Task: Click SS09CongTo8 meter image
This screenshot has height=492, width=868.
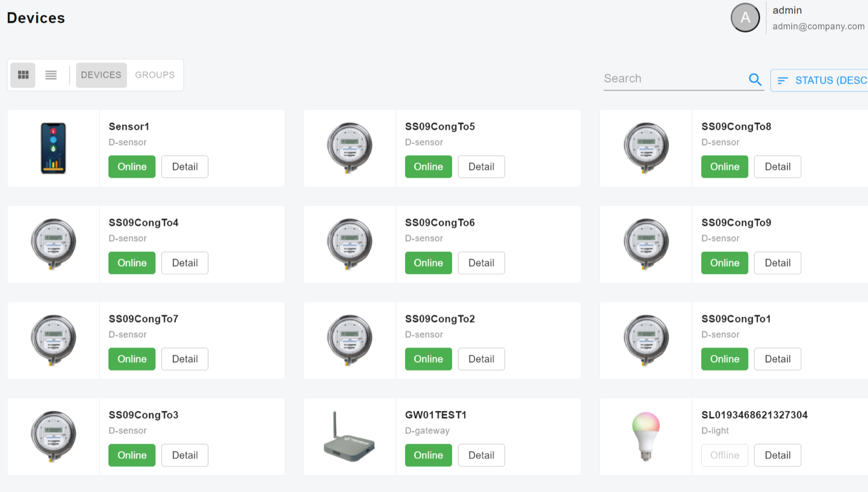Action: 646,148
